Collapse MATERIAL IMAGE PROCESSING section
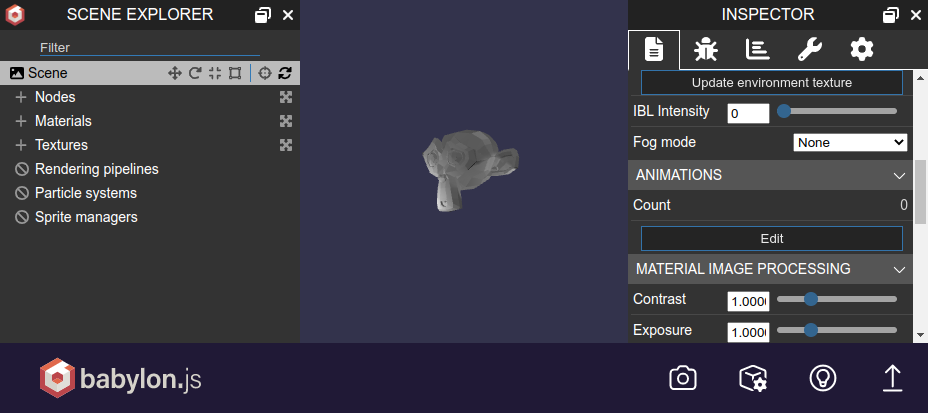The height and width of the screenshot is (413, 928). (771, 269)
